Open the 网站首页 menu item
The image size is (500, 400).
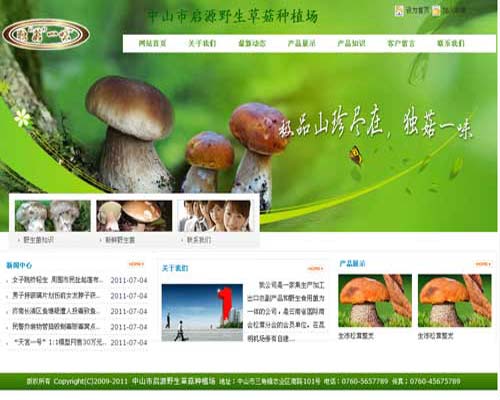click(x=152, y=43)
